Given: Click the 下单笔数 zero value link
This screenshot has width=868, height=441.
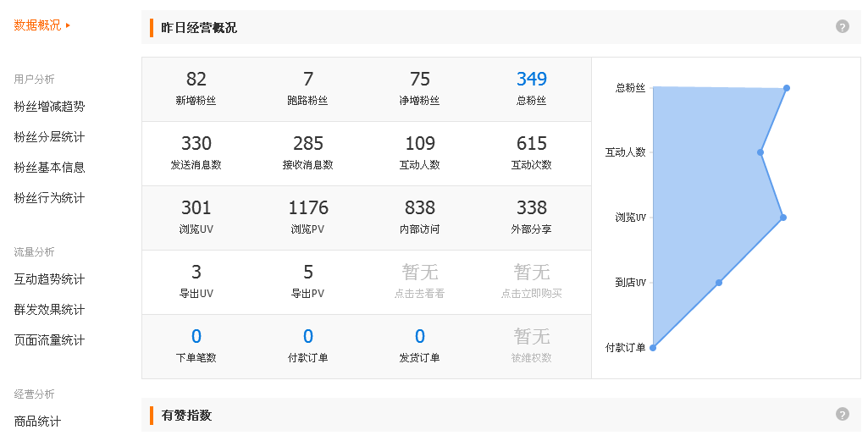Looking at the screenshot, I should [196, 337].
